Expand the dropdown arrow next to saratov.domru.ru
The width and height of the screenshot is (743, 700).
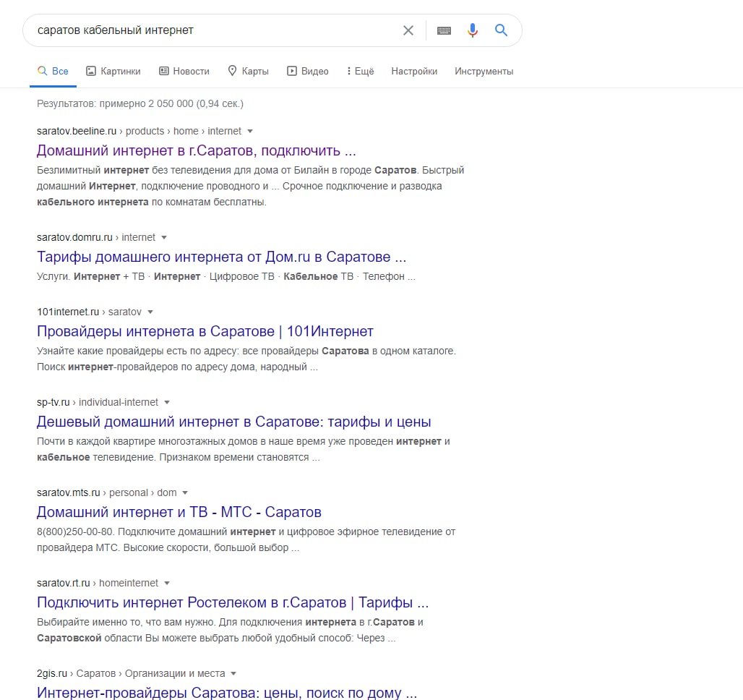pos(164,238)
